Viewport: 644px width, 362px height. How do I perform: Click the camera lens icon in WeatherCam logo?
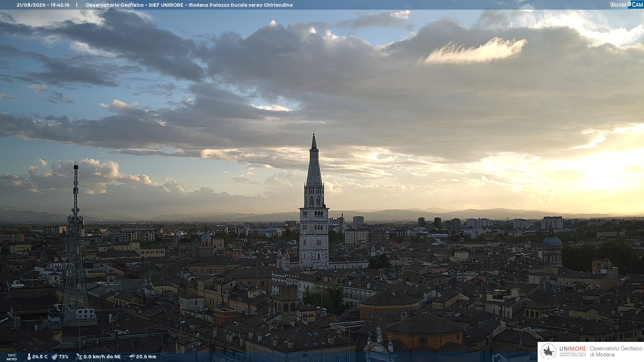point(630,4)
